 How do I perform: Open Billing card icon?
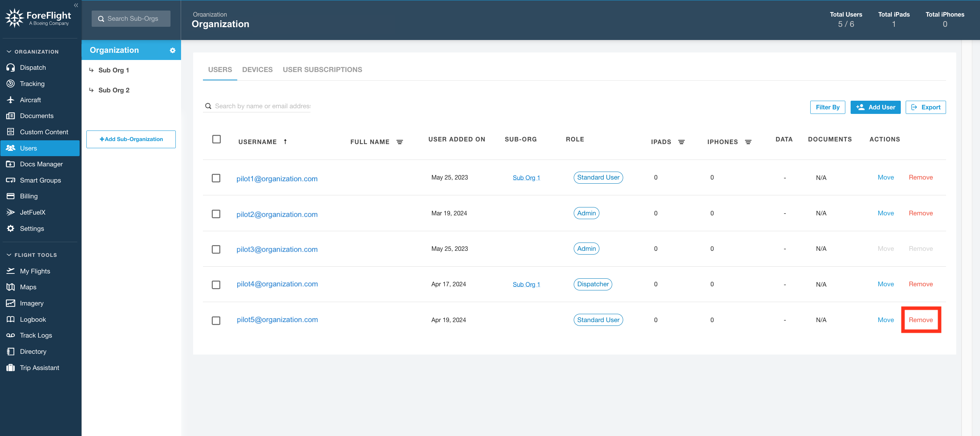[11, 196]
